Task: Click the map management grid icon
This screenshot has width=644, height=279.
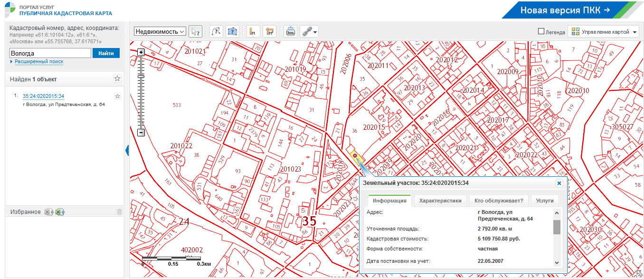Action: 576,32
